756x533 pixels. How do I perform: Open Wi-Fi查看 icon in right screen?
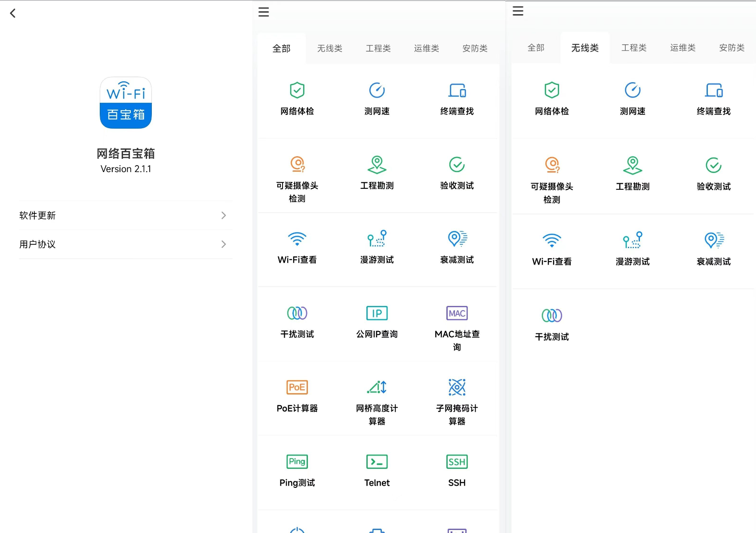coord(552,240)
